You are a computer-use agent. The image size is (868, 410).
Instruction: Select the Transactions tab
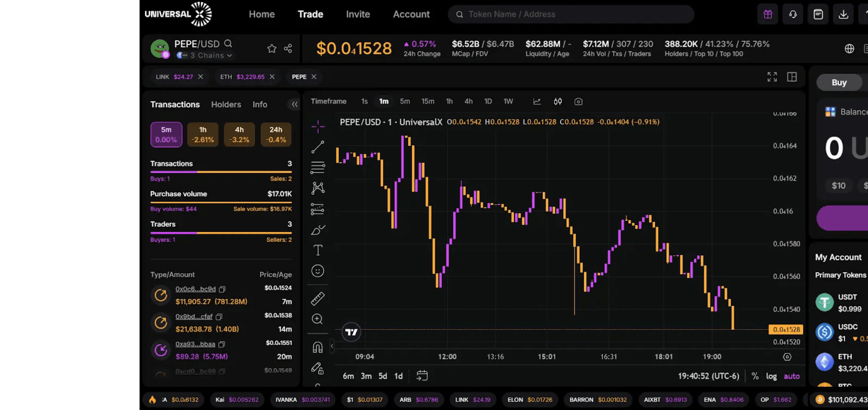point(175,105)
